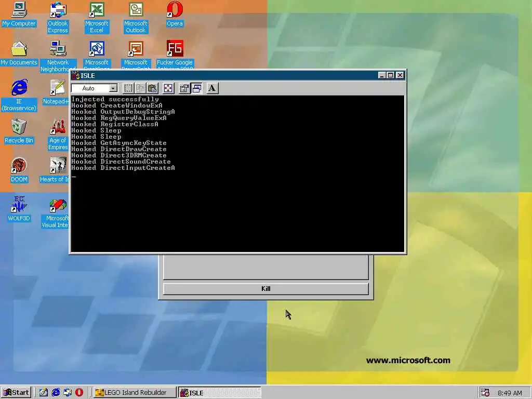The height and width of the screenshot is (399, 532).
Task: Select Network Neighborhood desktop icon
Action: (58, 56)
